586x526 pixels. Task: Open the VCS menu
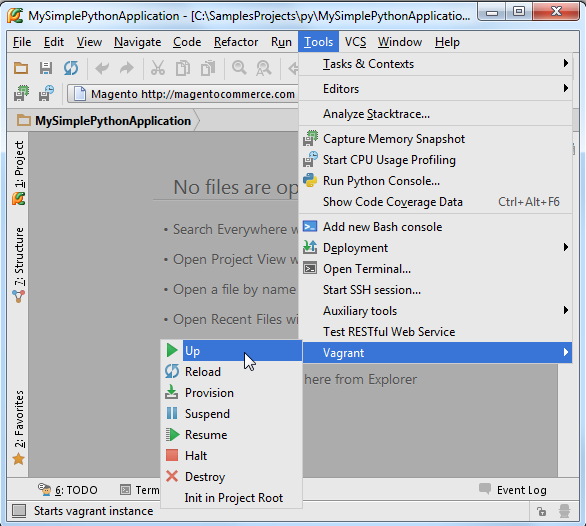355,42
